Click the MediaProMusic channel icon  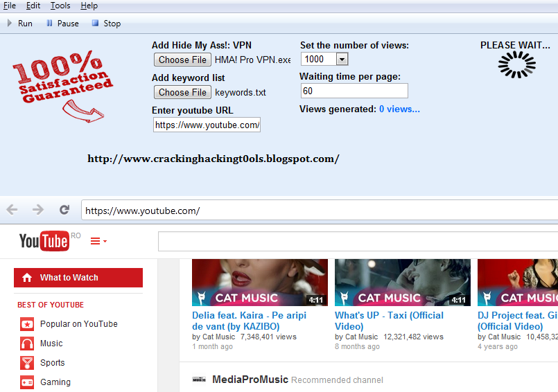pos(200,380)
